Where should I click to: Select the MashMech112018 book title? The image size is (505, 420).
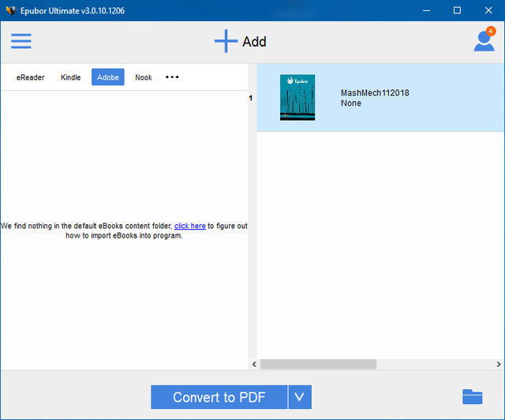coord(375,93)
